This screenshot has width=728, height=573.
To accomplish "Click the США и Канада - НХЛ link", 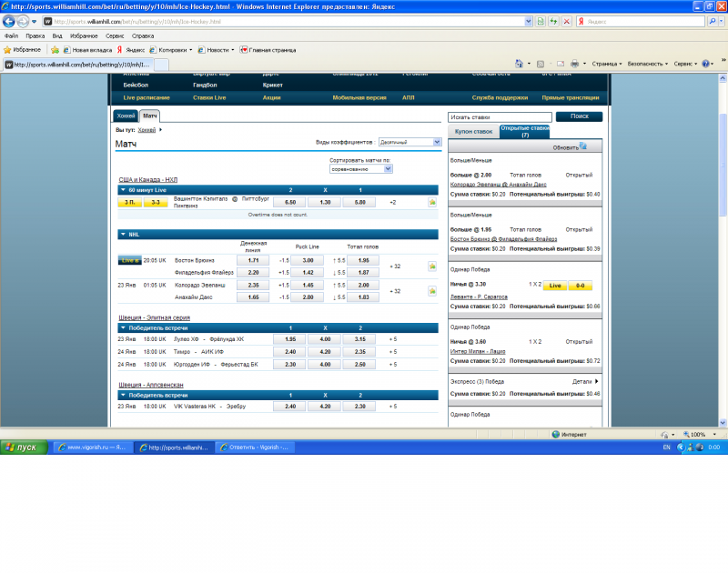I will click(148, 179).
